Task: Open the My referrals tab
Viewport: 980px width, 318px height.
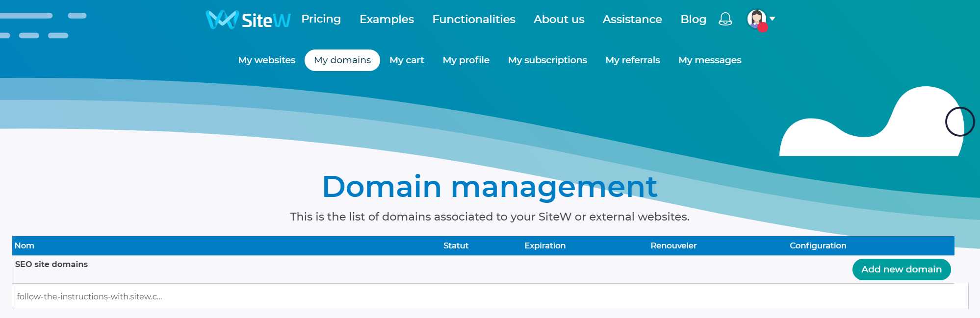Action: point(632,60)
